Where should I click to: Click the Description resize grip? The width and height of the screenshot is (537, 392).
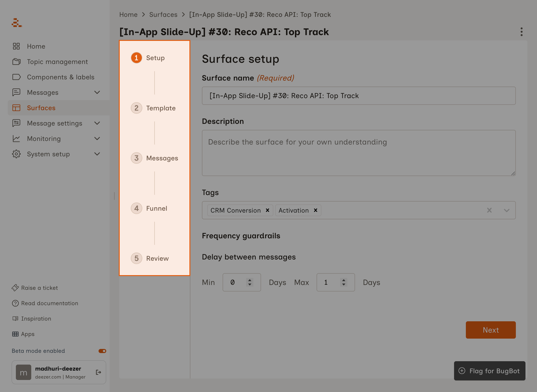coord(513,173)
